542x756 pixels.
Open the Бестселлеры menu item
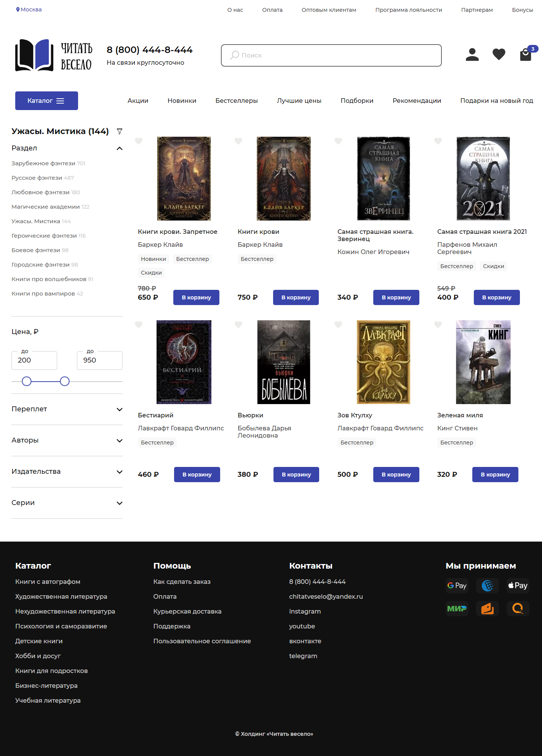(237, 101)
